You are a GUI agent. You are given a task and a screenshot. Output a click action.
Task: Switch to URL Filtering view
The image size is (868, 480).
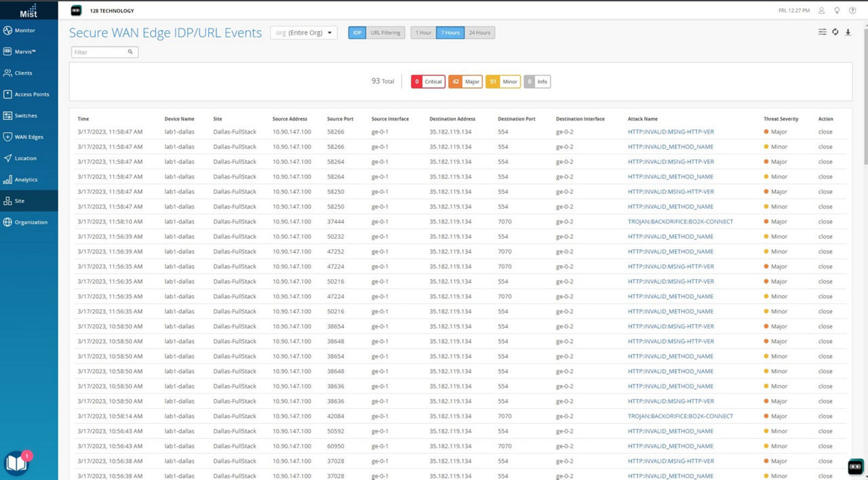[385, 32]
